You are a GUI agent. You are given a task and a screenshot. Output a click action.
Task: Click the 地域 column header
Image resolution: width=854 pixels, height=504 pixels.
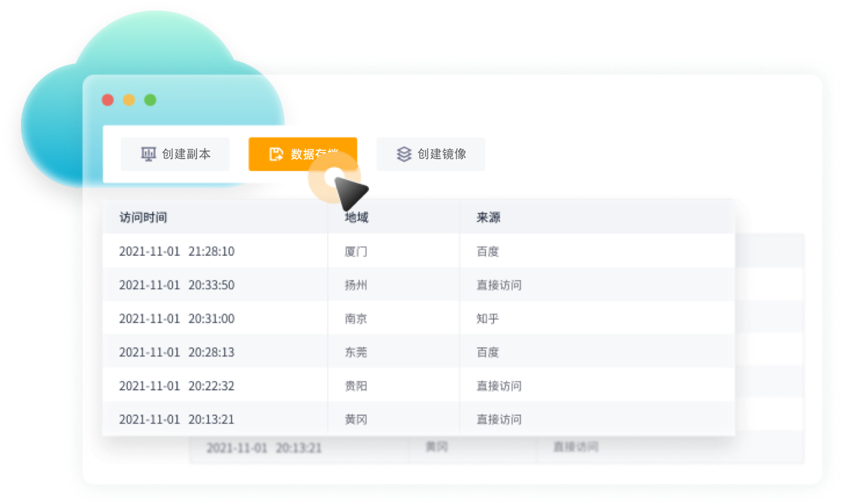pyautogui.click(x=356, y=217)
